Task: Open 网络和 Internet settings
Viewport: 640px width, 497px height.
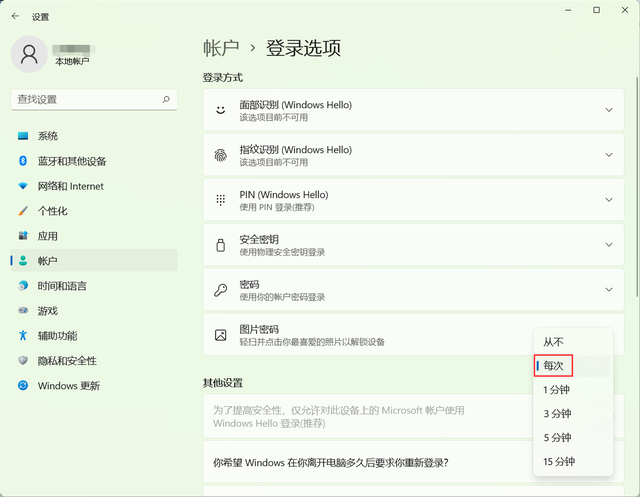Action: 94,186
